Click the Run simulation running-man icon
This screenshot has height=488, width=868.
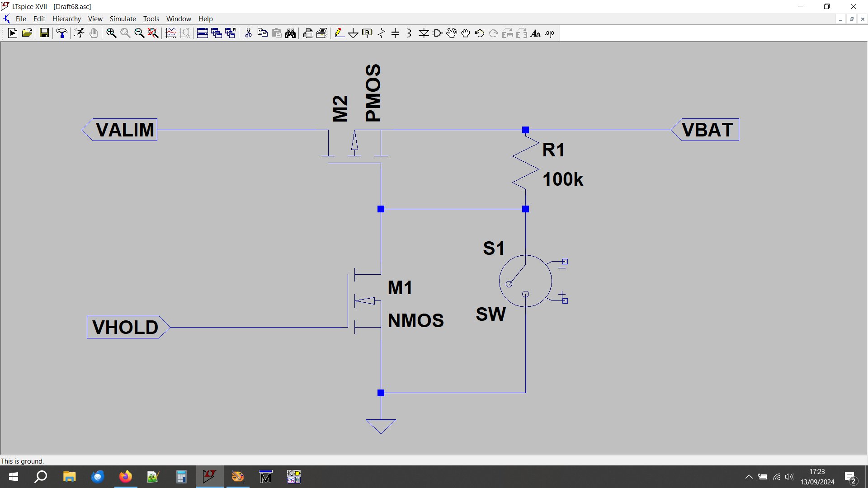click(79, 33)
